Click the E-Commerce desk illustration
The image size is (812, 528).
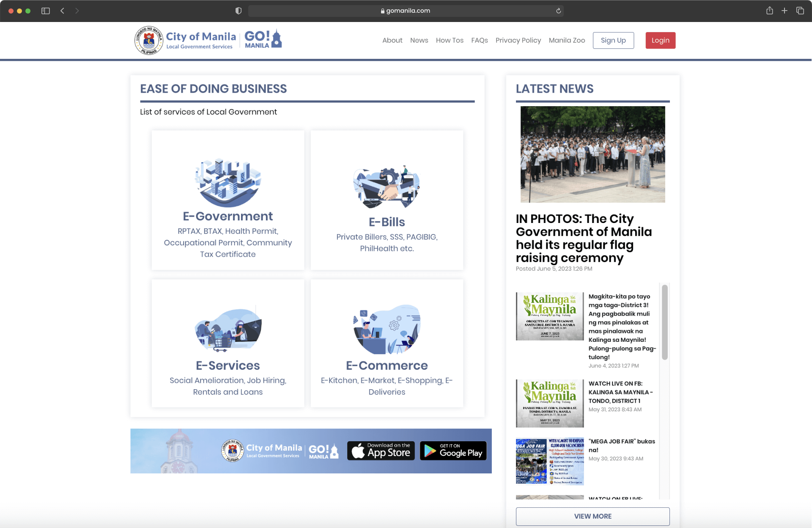[387, 329]
